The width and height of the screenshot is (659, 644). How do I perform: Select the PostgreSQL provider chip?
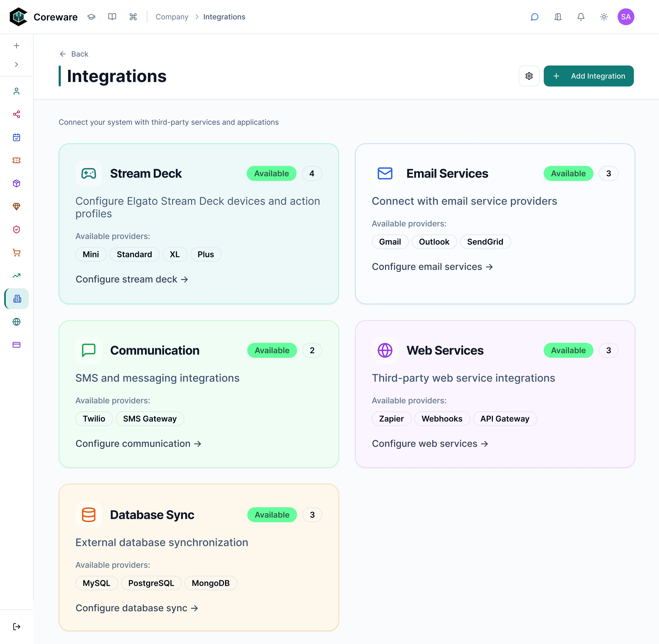pos(151,583)
